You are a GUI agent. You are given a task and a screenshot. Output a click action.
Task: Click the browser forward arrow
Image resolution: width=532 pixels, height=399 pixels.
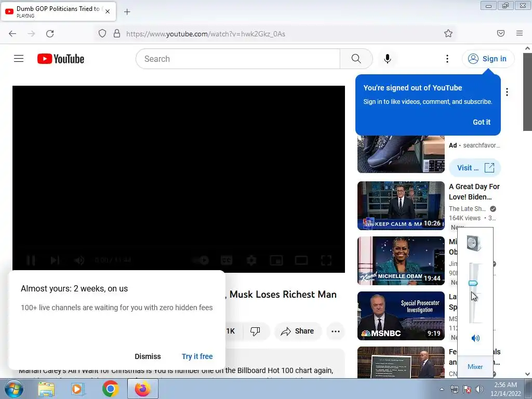pyautogui.click(x=31, y=34)
